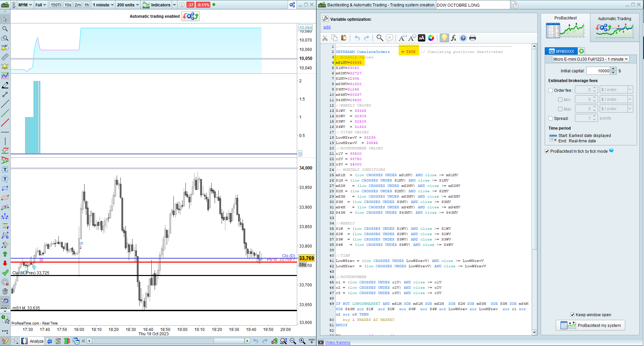Select the ruler measurement tool
This screenshot has height=346, width=644.
click(x=5, y=57)
